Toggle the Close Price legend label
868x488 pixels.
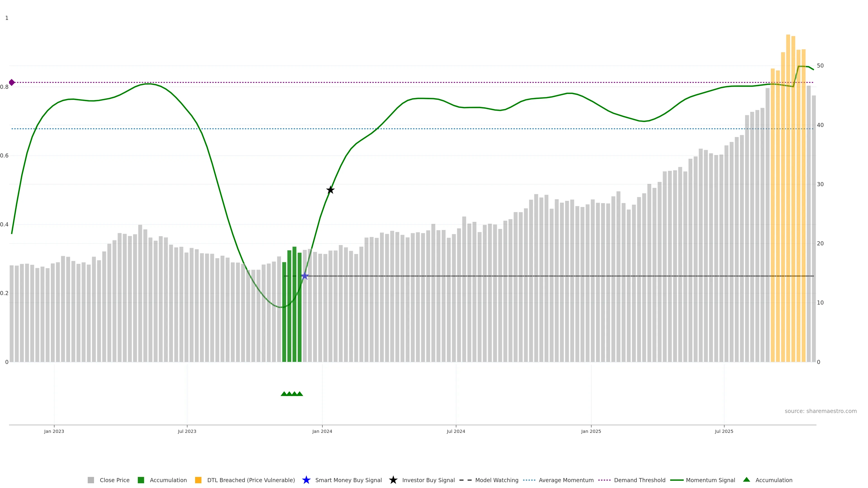pyautogui.click(x=115, y=480)
